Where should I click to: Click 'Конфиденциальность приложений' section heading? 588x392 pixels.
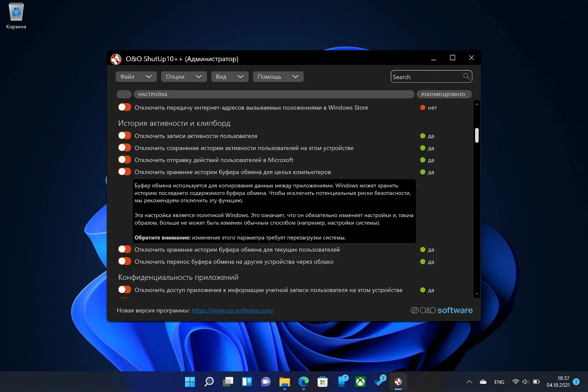tap(178, 277)
